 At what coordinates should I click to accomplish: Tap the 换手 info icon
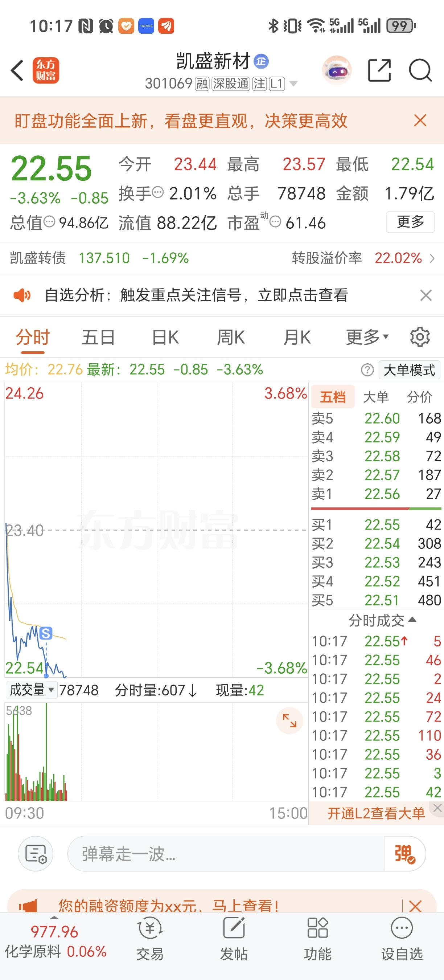click(158, 192)
